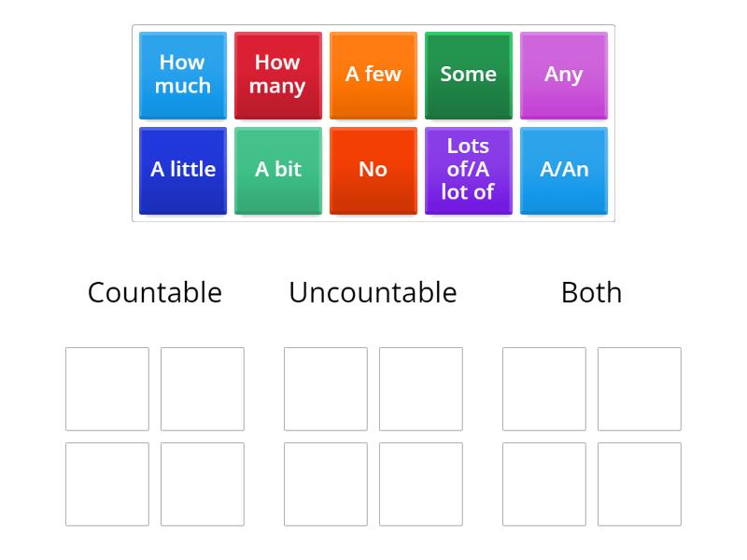Viewport: 747px width, 560px height.
Task: Click the second empty box under Countable
Action: click(202, 389)
